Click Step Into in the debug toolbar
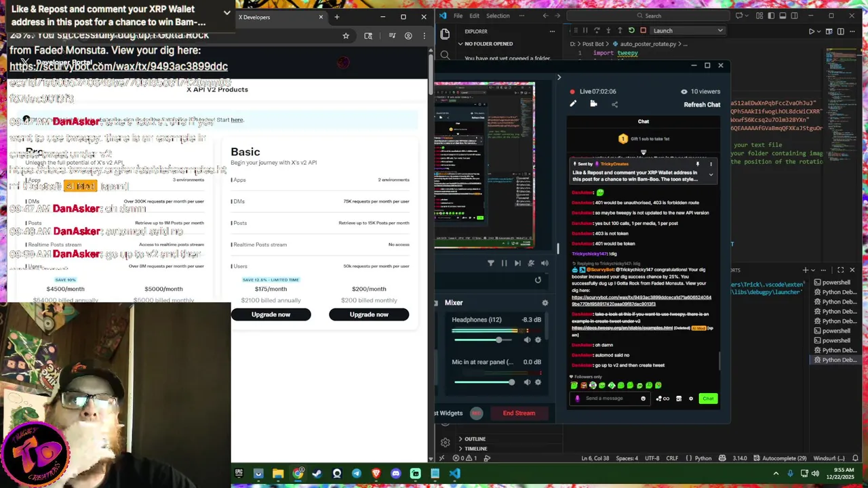868x488 pixels. [608, 30]
